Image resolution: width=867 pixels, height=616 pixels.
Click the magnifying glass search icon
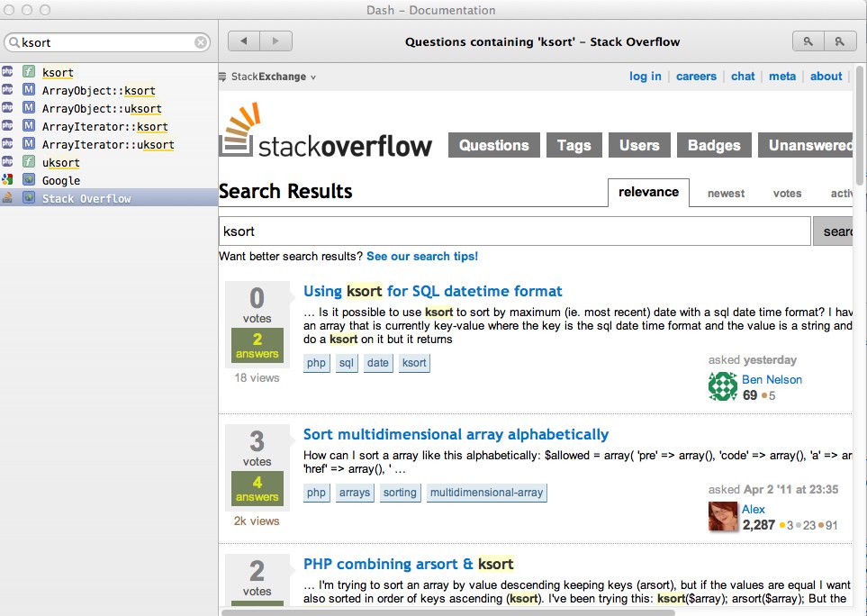(14, 42)
